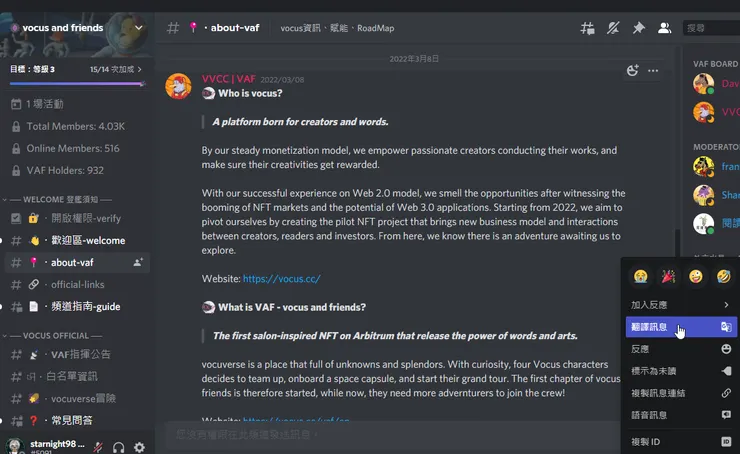Toggle the member list visibility
The height and width of the screenshot is (454, 740).
(x=665, y=28)
